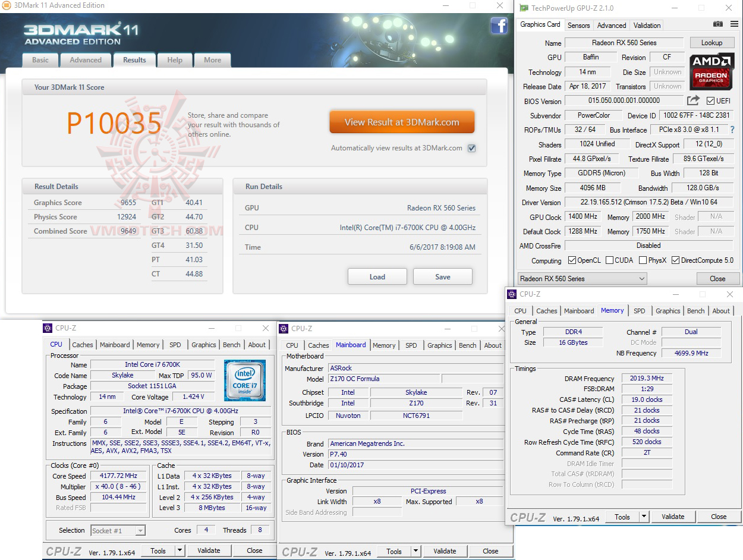Toggle the UEFI checkbox in GPU-Z
Image resolution: width=743 pixels, height=560 pixels.
coord(711,101)
